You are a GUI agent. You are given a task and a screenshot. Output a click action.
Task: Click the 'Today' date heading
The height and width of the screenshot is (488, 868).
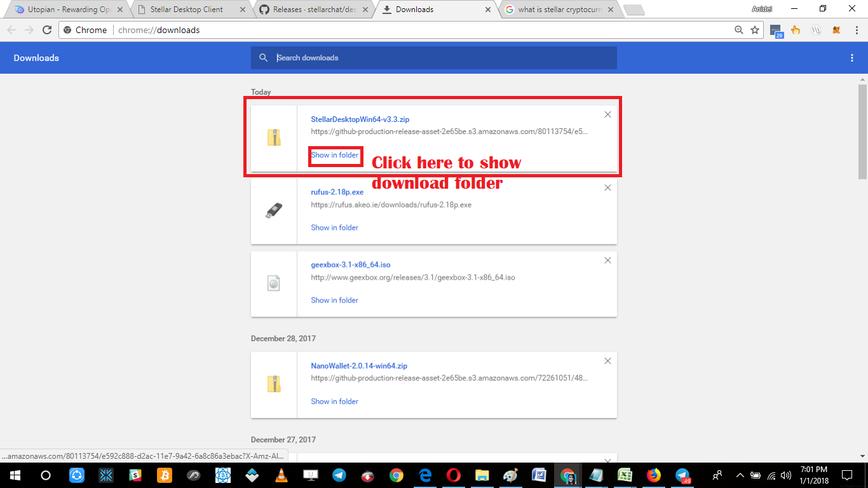coord(261,92)
